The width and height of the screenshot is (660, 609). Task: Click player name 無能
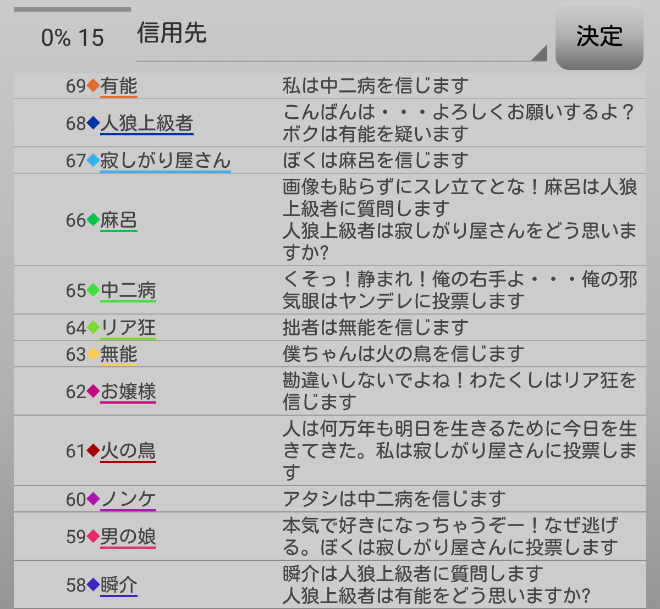[x=118, y=354]
